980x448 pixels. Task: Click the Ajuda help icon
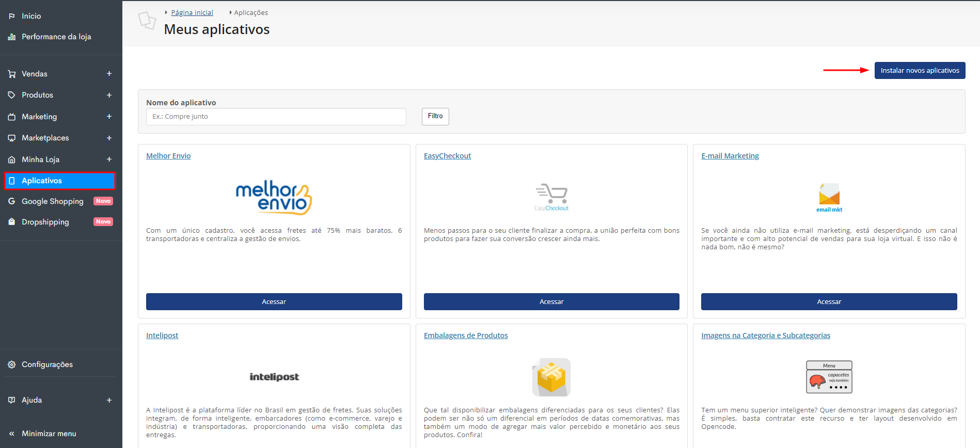click(12, 400)
